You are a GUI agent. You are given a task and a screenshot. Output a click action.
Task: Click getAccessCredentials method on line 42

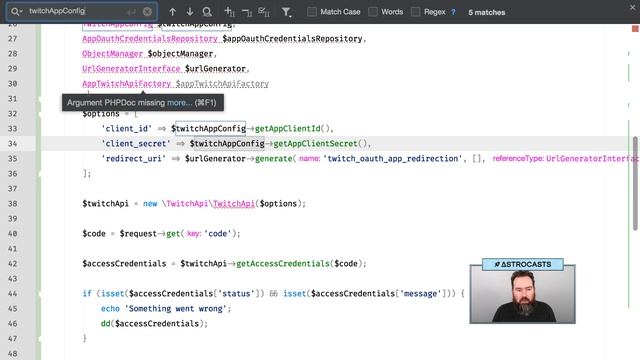[282, 264]
